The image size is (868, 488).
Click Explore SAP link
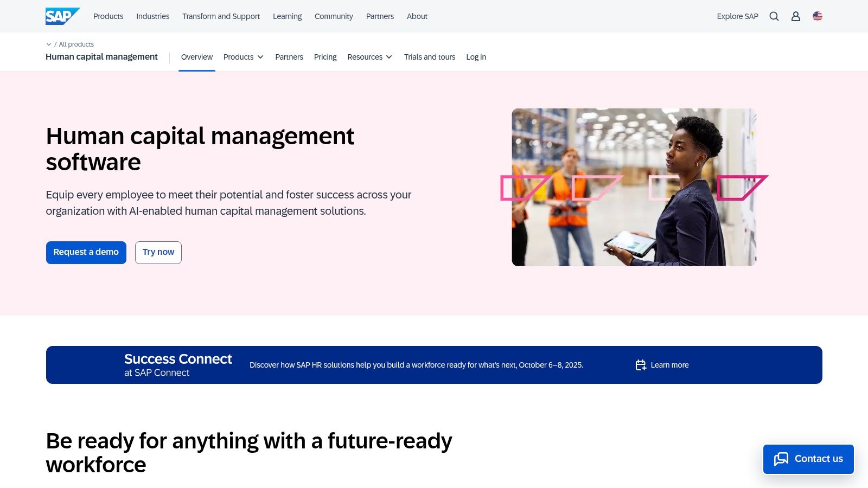737,16
